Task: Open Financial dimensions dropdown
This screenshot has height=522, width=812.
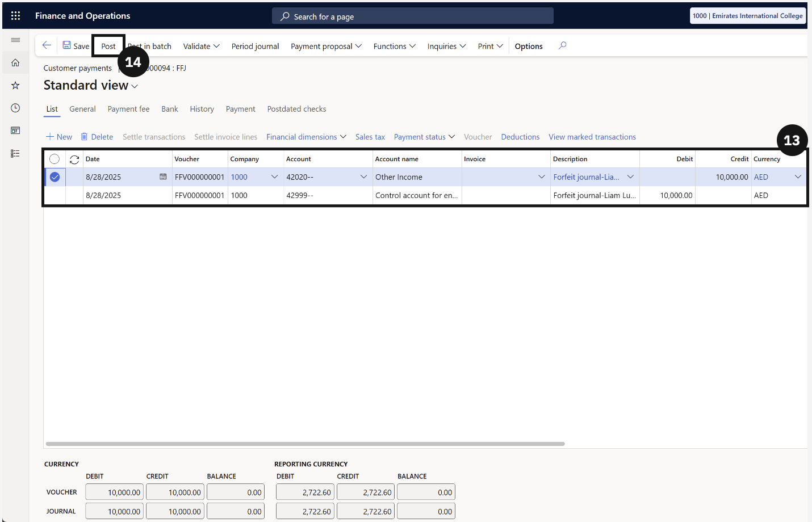Action: click(306, 137)
